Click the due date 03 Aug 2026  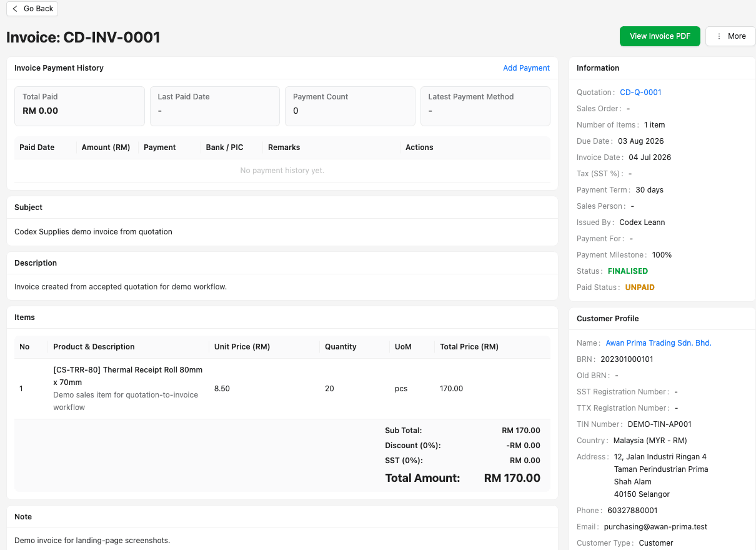[641, 141]
